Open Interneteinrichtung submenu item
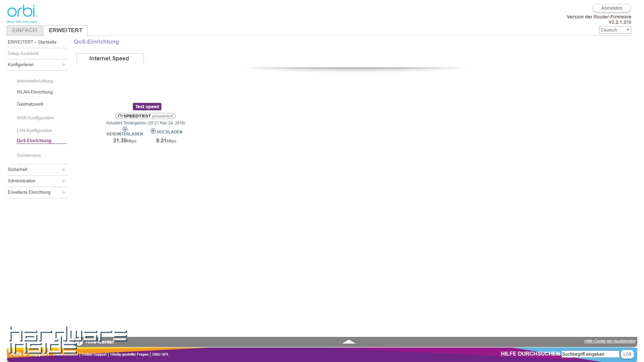 coord(35,81)
